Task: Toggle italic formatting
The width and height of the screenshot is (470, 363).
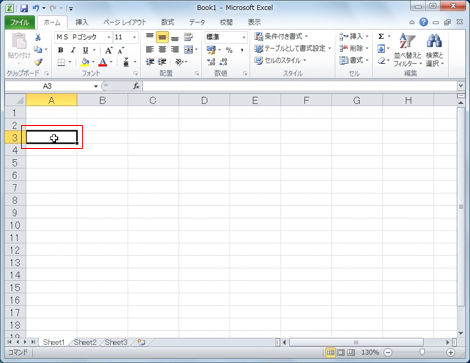Action: [x=73, y=50]
